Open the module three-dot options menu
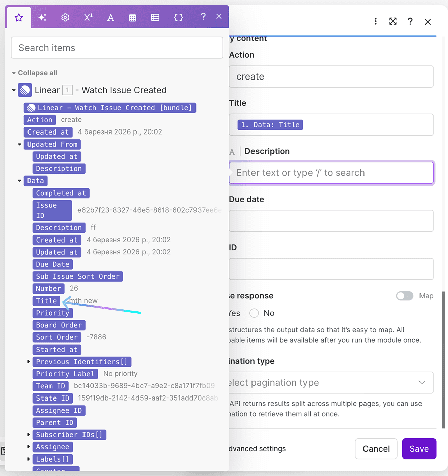The width and height of the screenshot is (448, 476). click(376, 21)
